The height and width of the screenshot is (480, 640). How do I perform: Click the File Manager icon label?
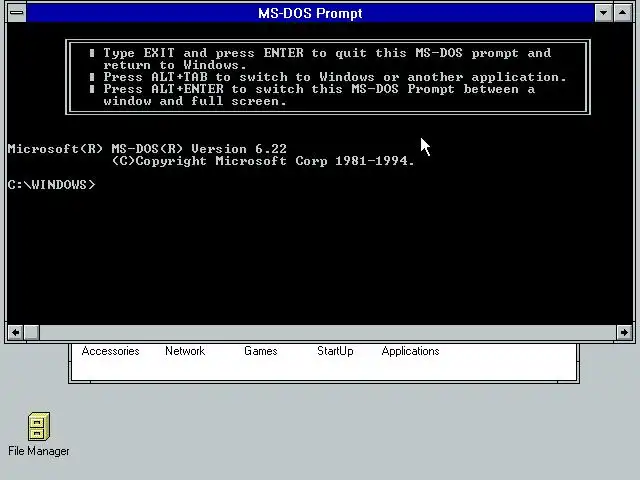[x=39, y=451]
